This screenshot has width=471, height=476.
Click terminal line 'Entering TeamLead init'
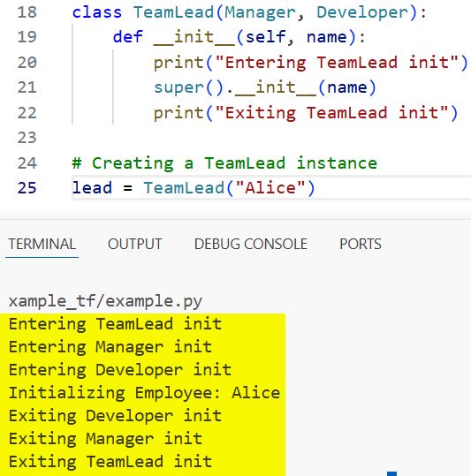point(116,324)
